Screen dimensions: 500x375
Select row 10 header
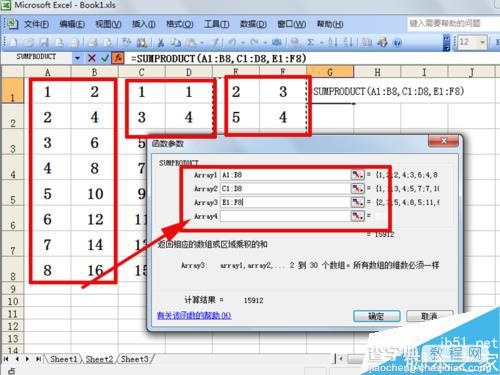point(12,301)
